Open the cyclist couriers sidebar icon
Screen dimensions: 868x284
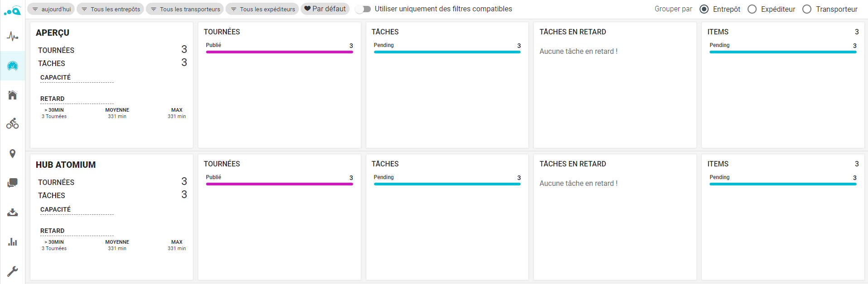(x=13, y=123)
